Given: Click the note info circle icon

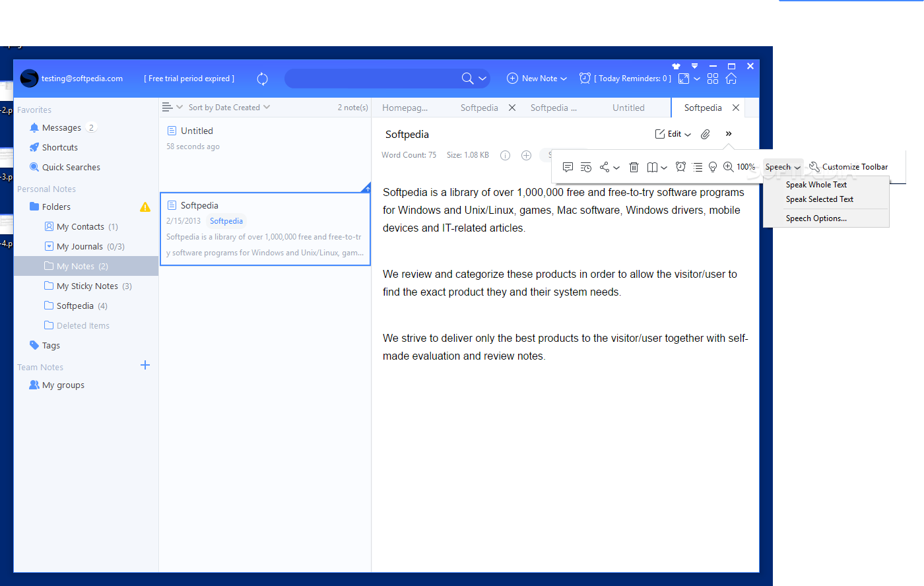Looking at the screenshot, I should [505, 155].
